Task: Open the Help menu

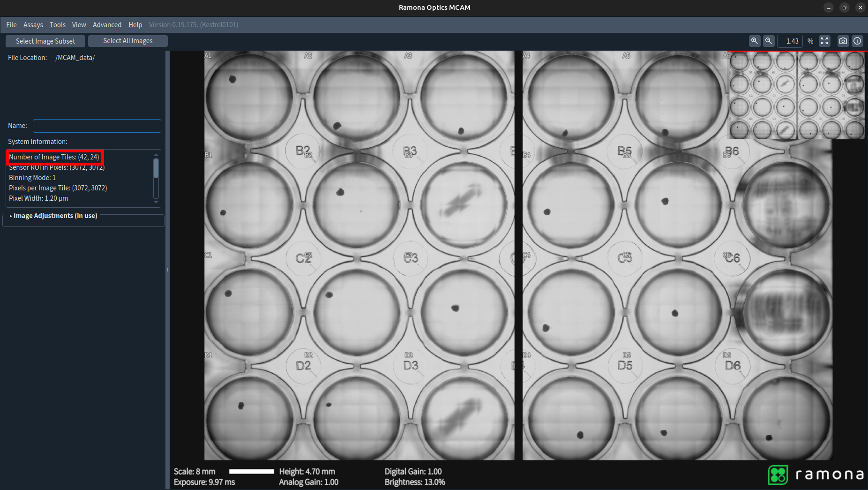Action: 135,25
